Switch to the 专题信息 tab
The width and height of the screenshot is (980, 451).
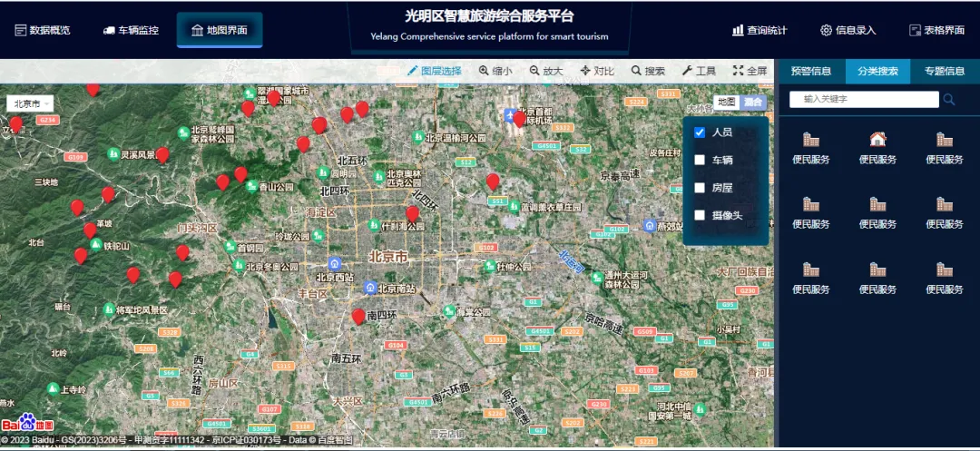[x=945, y=71]
